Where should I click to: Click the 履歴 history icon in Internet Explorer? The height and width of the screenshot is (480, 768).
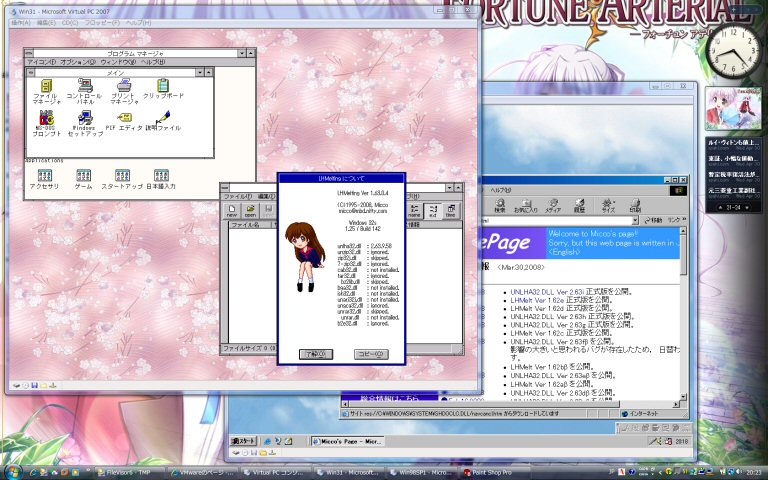[579, 206]
